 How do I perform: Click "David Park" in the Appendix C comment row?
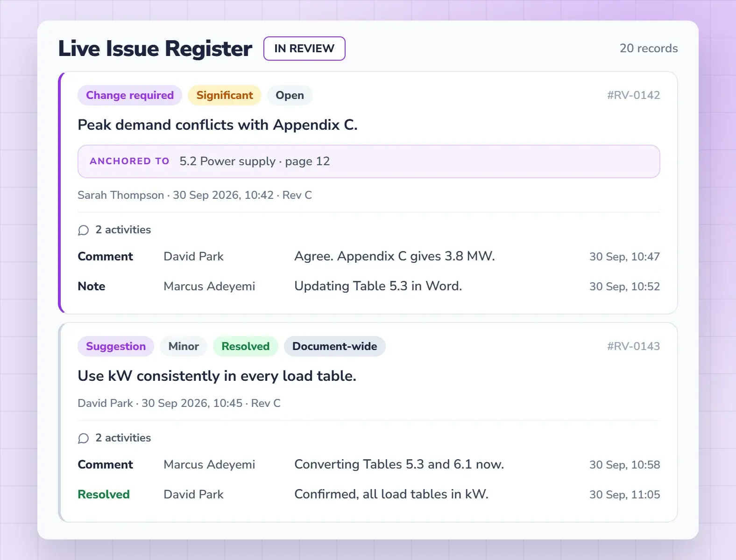coord(194,257)
